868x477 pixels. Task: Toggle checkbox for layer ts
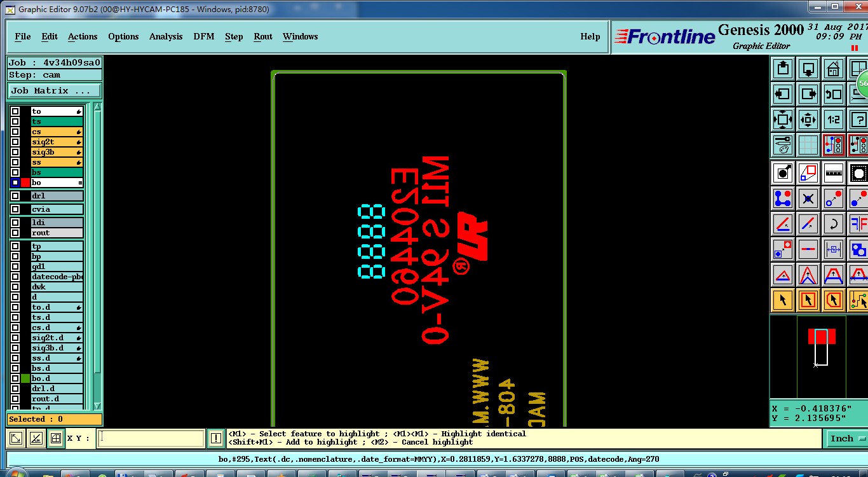click(x=15, y=121)
